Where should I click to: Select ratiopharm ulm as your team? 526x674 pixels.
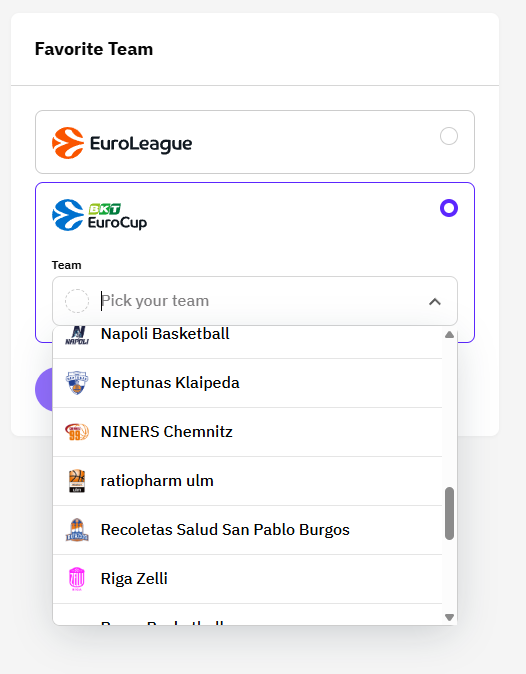click(x=248, y=481)
